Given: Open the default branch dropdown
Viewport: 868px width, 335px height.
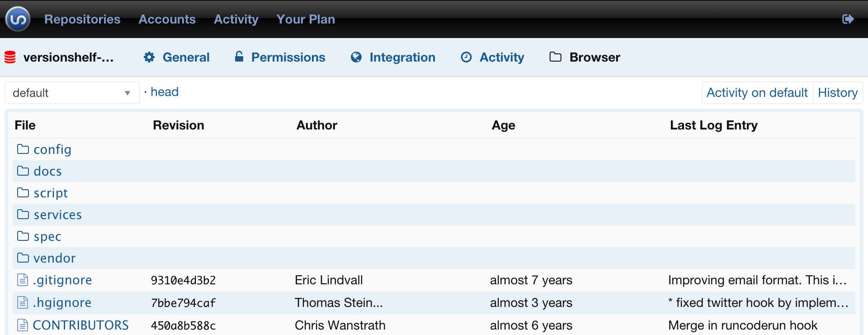Looking at the screenshot, I should 72,93.
